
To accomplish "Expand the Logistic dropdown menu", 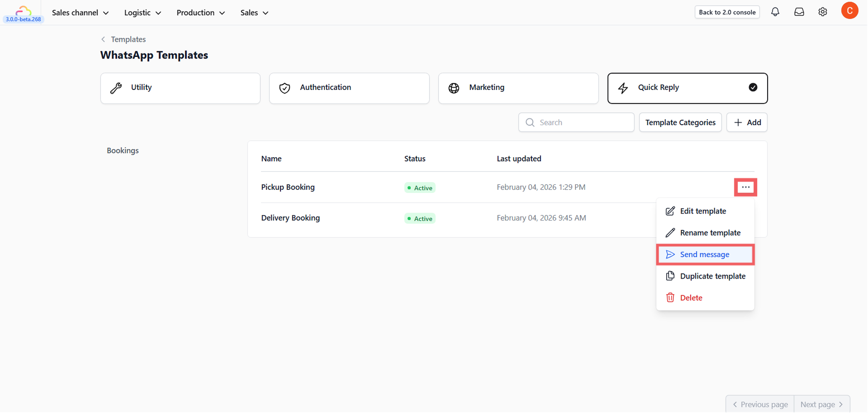I will click(143, 12).
